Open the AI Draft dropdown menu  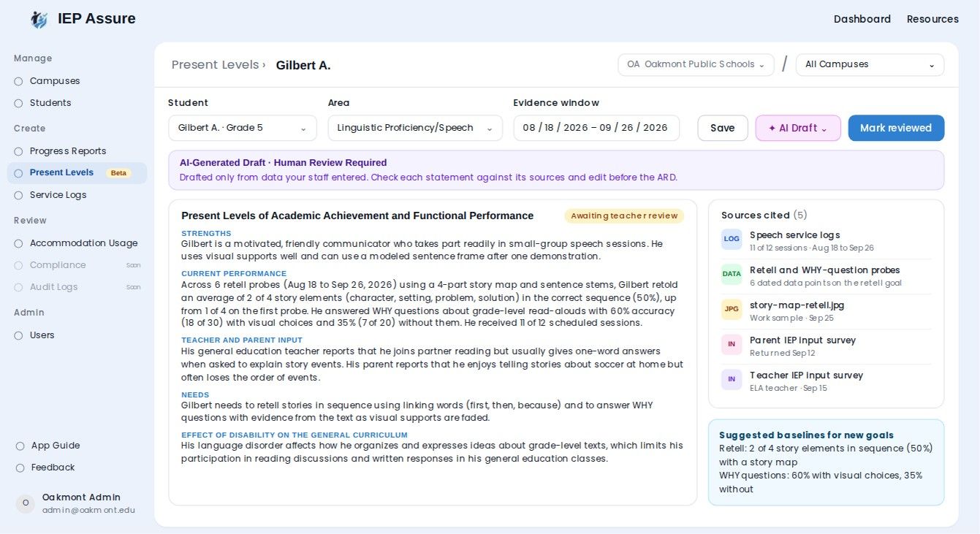[798, 128]
